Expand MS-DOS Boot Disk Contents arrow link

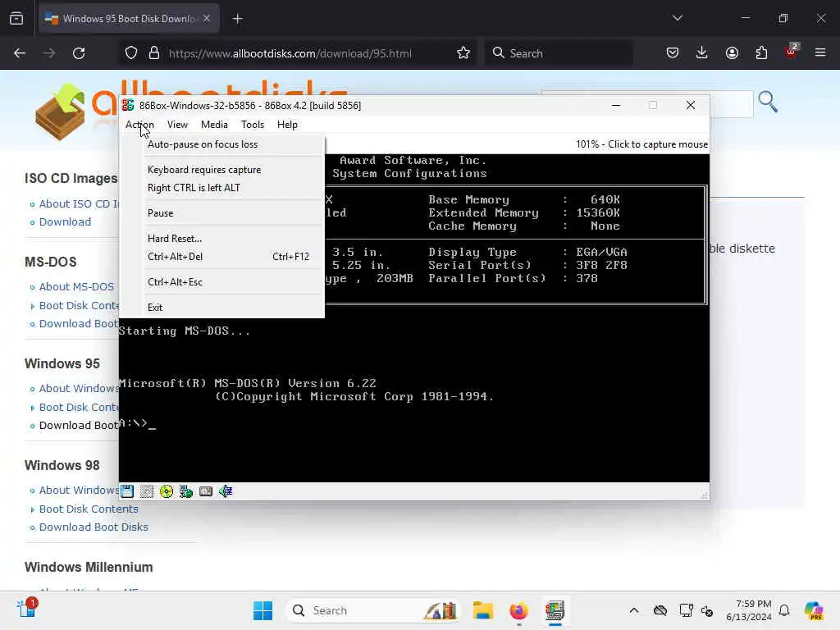tap(78, 305)
